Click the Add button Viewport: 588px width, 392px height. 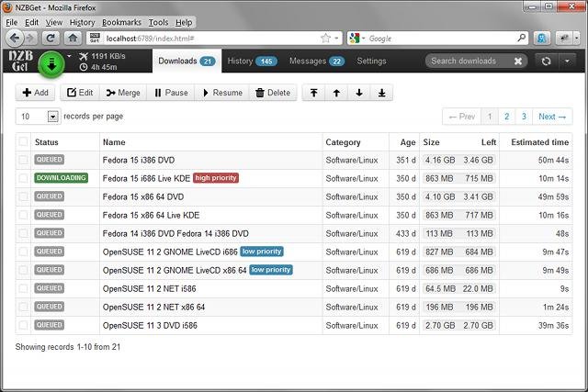[x=35, y=93]
